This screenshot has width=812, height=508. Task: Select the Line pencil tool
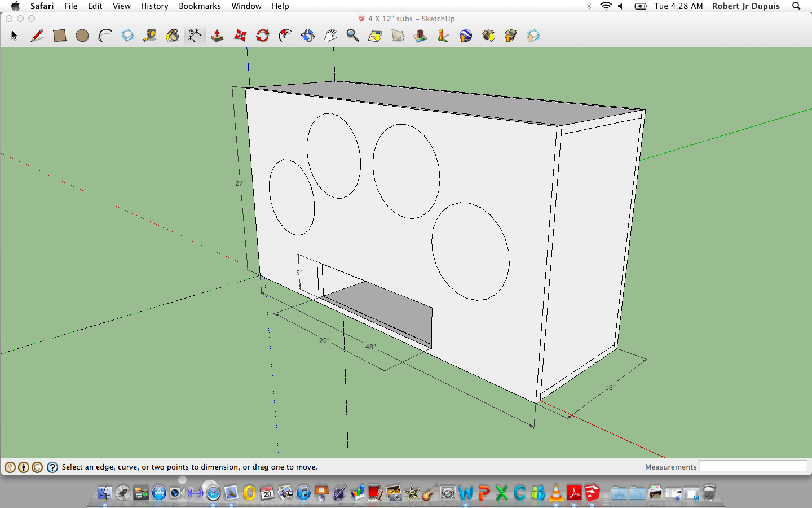[37, 36]
